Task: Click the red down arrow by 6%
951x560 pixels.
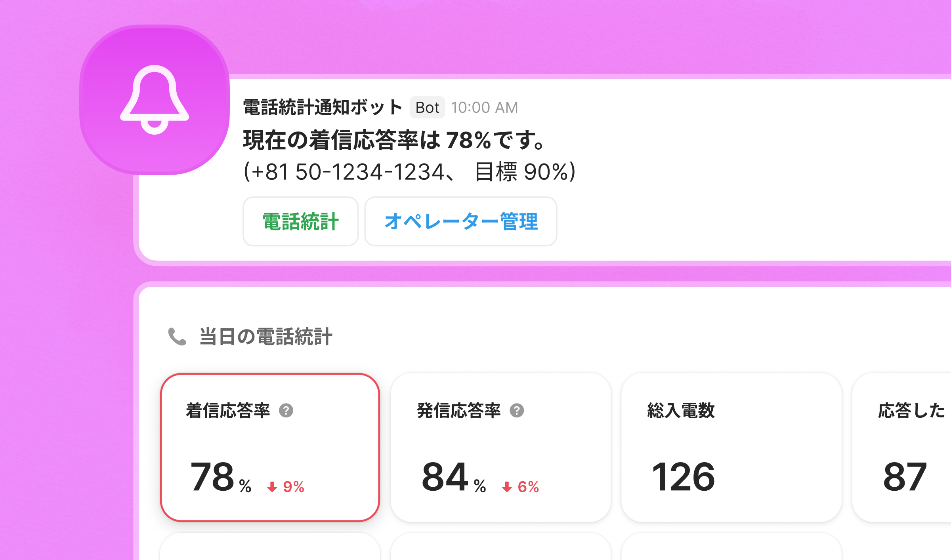Action: point(506,487)
